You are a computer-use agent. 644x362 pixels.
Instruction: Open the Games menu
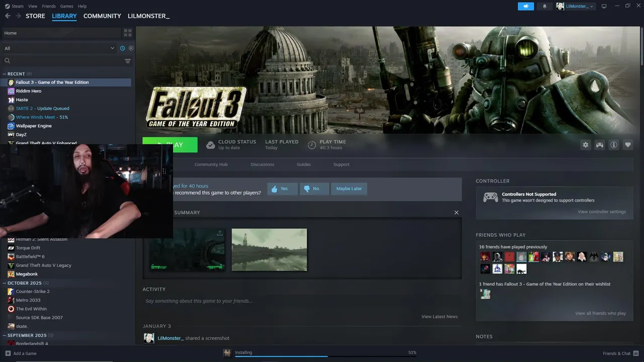click(x=66, y=6)
